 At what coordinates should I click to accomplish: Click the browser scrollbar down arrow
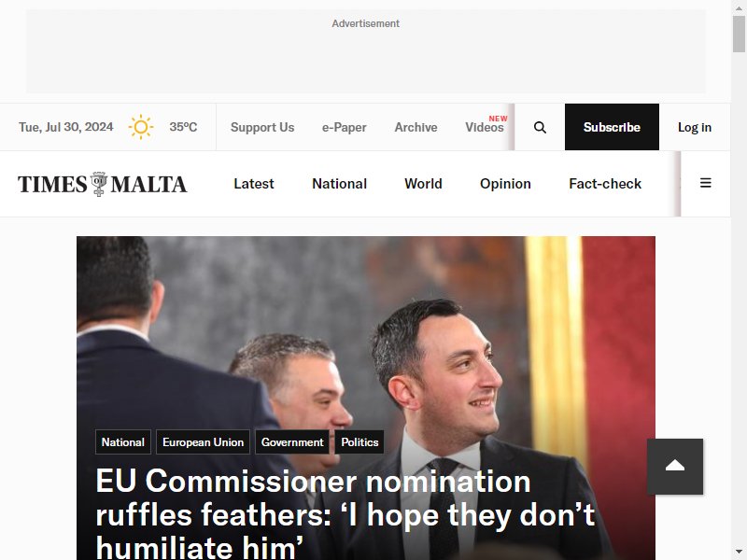click(739, 553)
